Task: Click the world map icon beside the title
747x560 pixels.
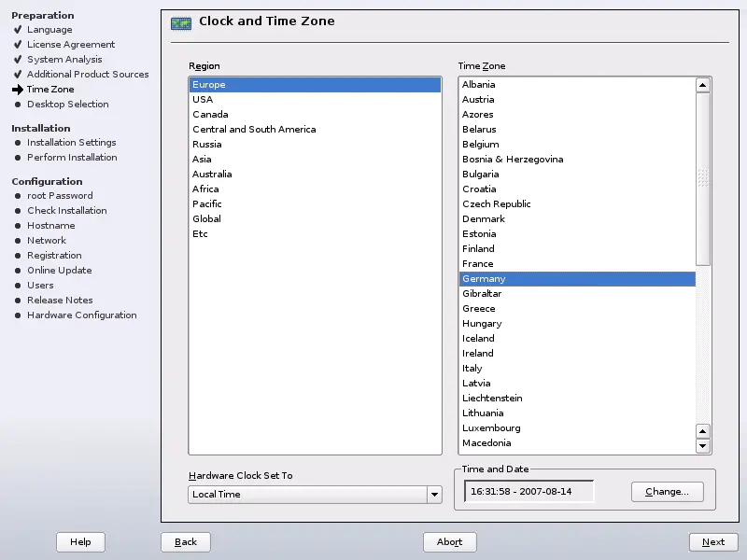Action: 181,23
